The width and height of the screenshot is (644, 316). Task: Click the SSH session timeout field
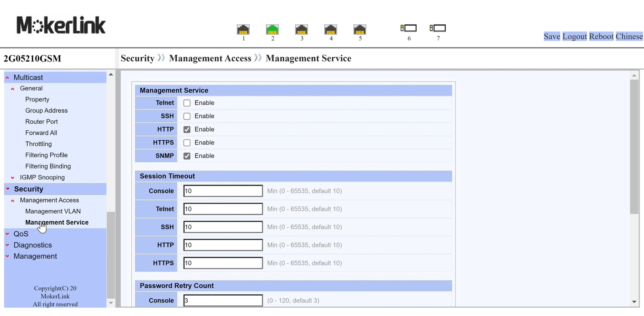pos(223,227)
